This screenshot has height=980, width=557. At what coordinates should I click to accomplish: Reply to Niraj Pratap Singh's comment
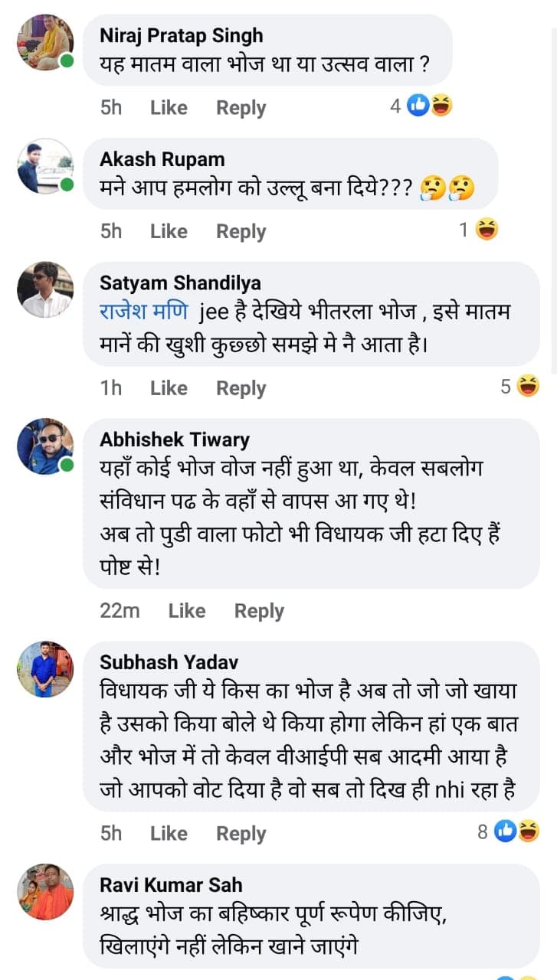(241, 108)
